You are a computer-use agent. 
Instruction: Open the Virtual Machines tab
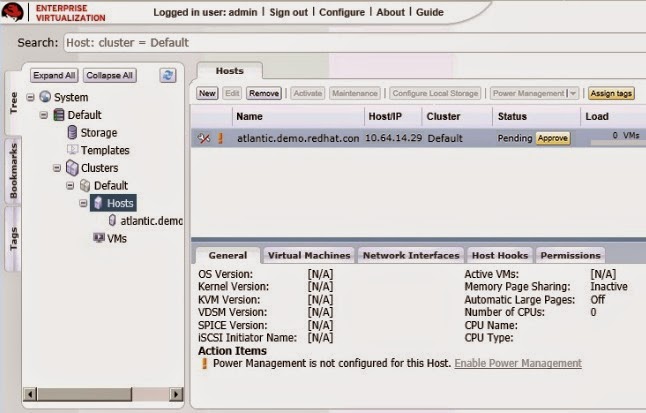pos(309,256)
